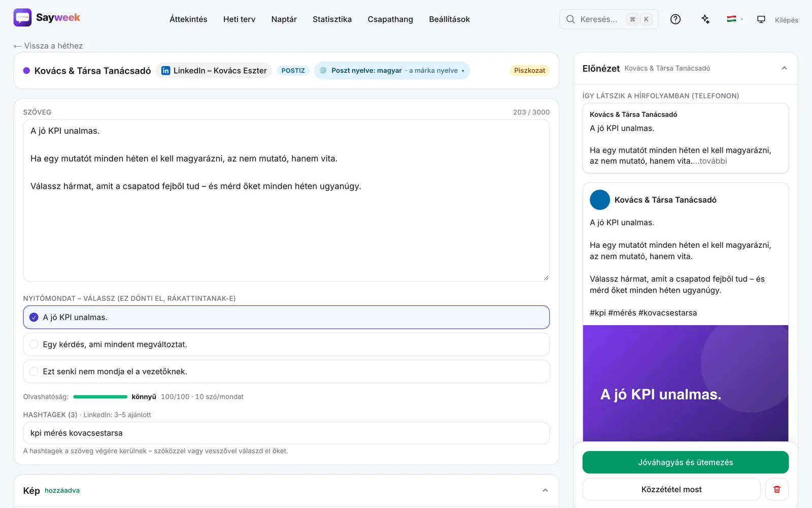Collapse the Kép section chevron
812x508 pixels.
coord(545,490)
